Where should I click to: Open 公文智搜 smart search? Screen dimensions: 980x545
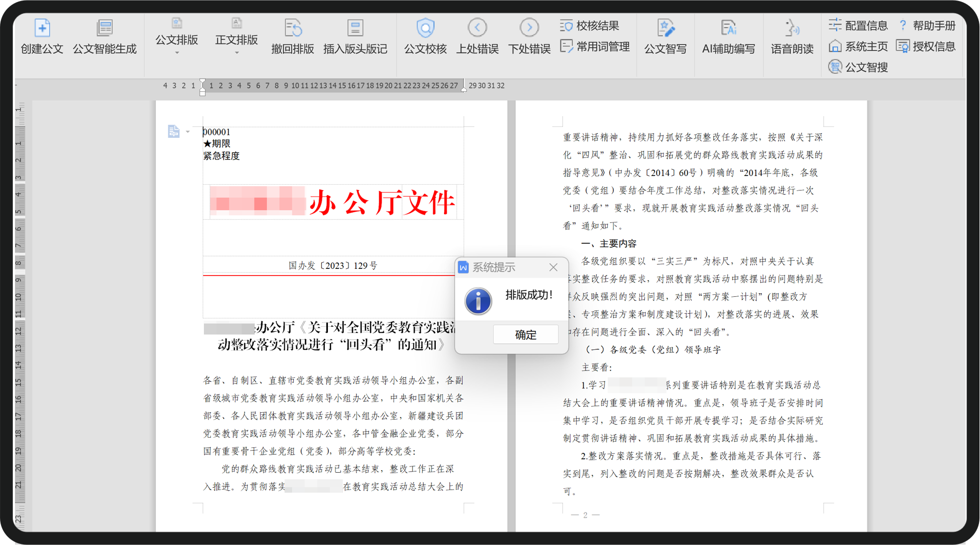point(858,67)
